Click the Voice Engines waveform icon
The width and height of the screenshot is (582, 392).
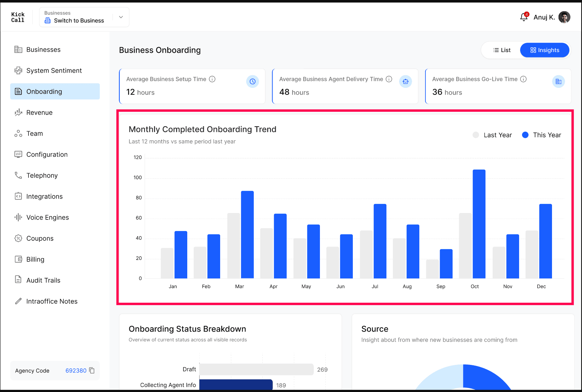18,217
